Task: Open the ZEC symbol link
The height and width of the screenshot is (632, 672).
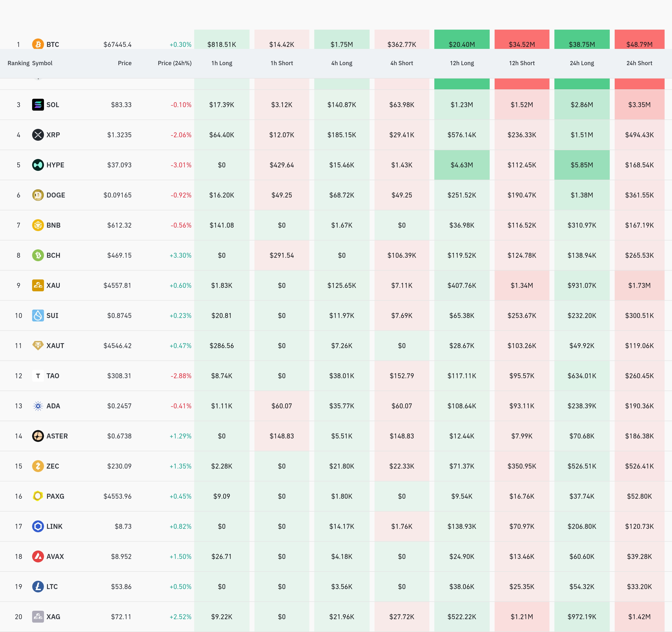Action: pyautogui.click(x=53, y=466)
